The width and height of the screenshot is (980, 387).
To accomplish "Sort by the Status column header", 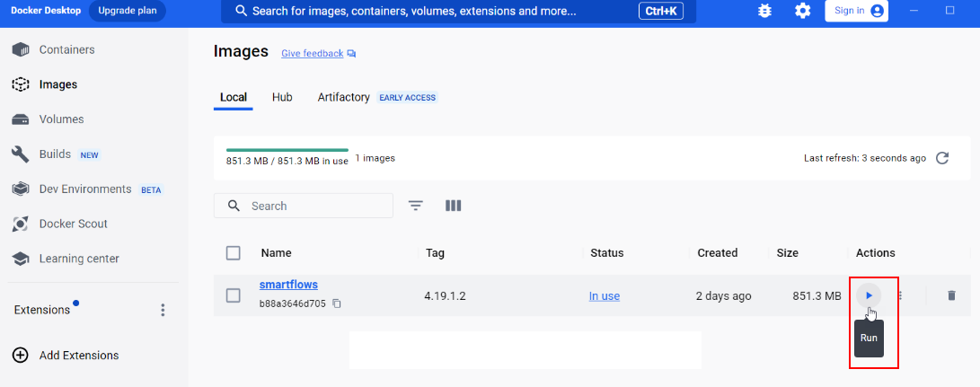I will click(607, 253).
